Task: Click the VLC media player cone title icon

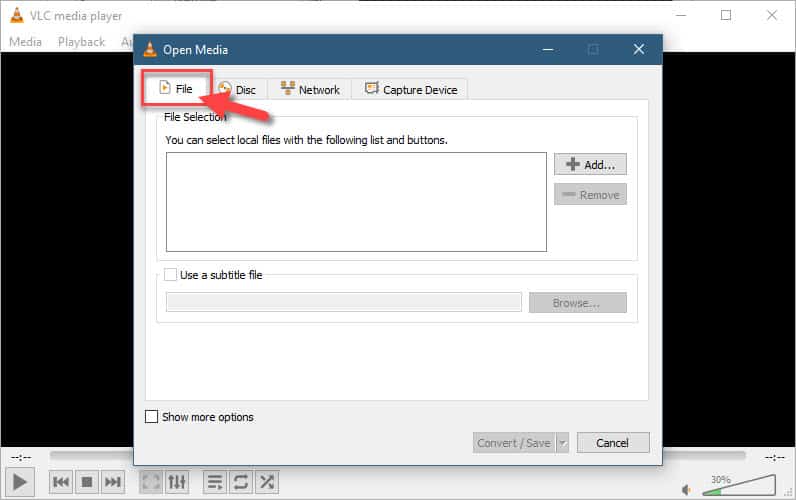Action: pyautogui.click(x=17, y=15)
